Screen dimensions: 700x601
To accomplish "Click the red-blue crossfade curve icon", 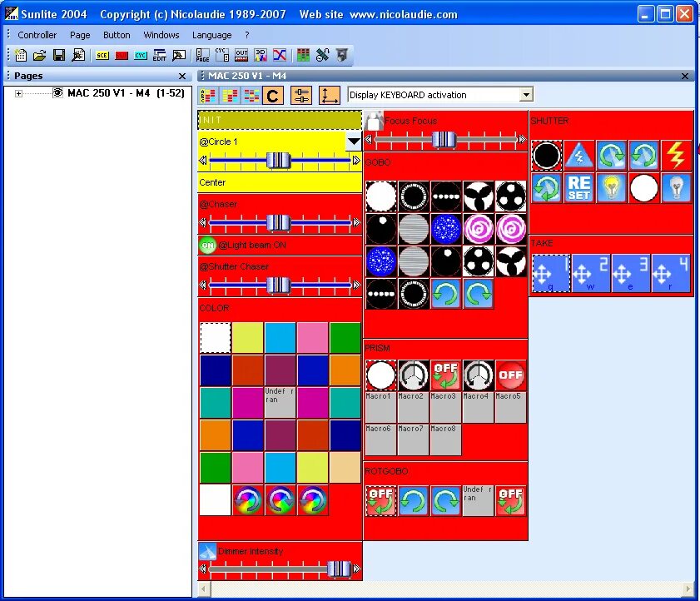I will click(280, 56).
